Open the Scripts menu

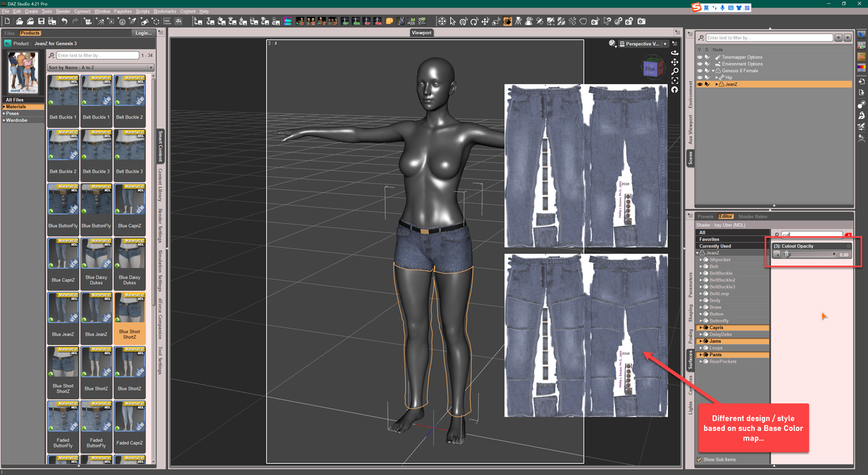143,12
